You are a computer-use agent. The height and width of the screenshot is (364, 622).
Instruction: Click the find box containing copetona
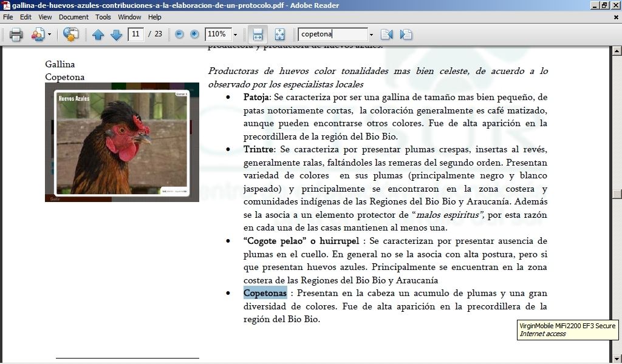tap(333, 35)
